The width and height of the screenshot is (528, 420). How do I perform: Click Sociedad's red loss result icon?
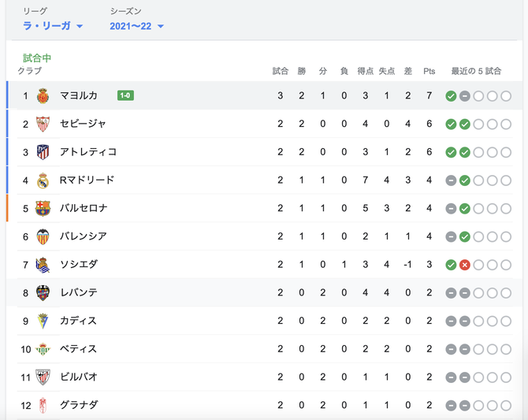pos(465,265)
